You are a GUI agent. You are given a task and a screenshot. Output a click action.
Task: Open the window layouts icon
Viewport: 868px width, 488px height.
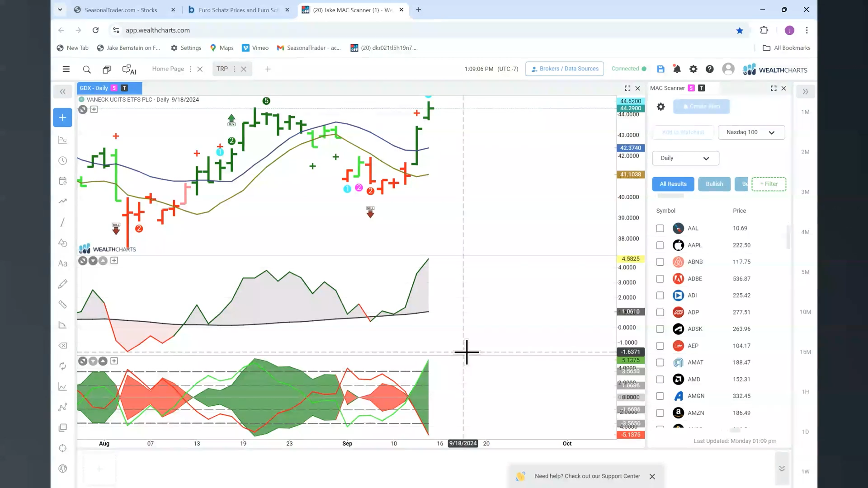click(107, 69)
